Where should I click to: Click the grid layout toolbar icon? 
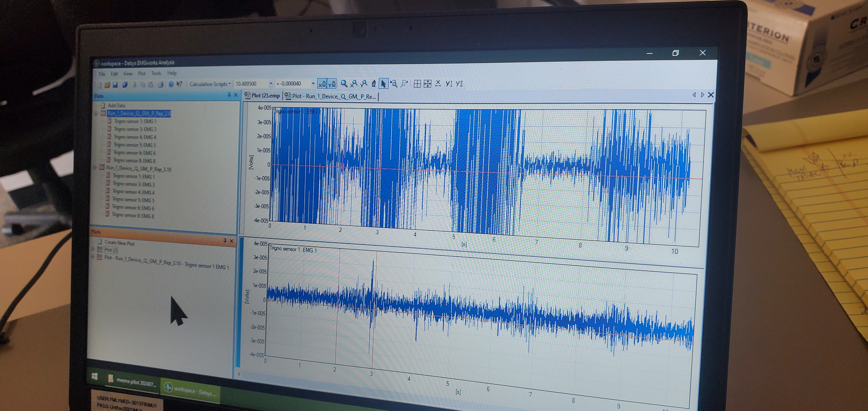[x=417, y=84]
